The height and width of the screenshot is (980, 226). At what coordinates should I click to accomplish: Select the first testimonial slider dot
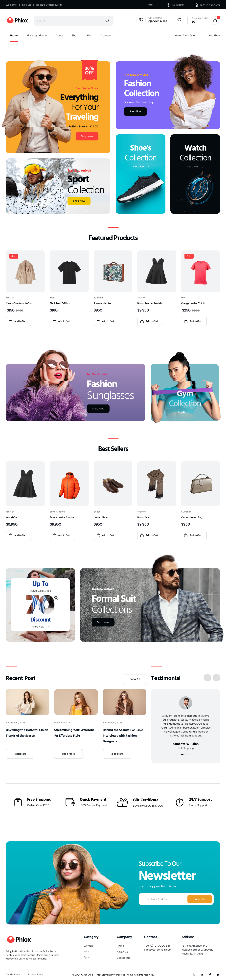point(182,754)
